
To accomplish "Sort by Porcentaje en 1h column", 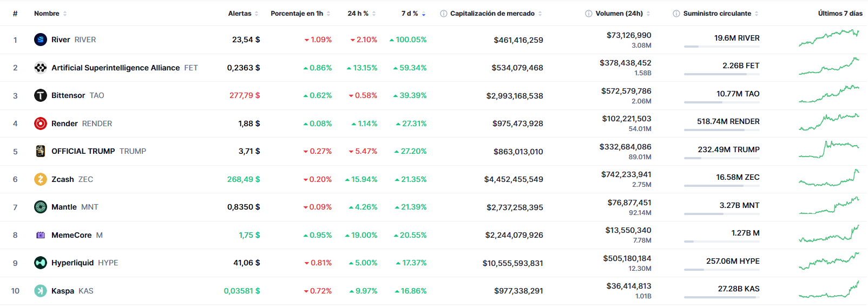I will 297,14.
